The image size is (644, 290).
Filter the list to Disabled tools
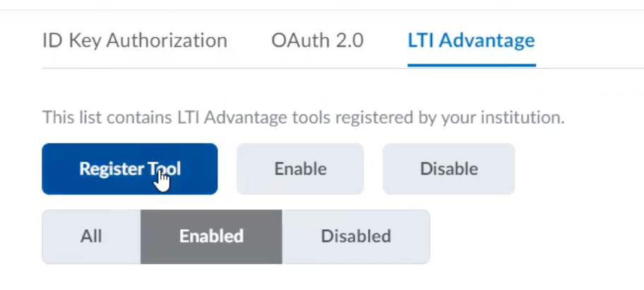356,236
